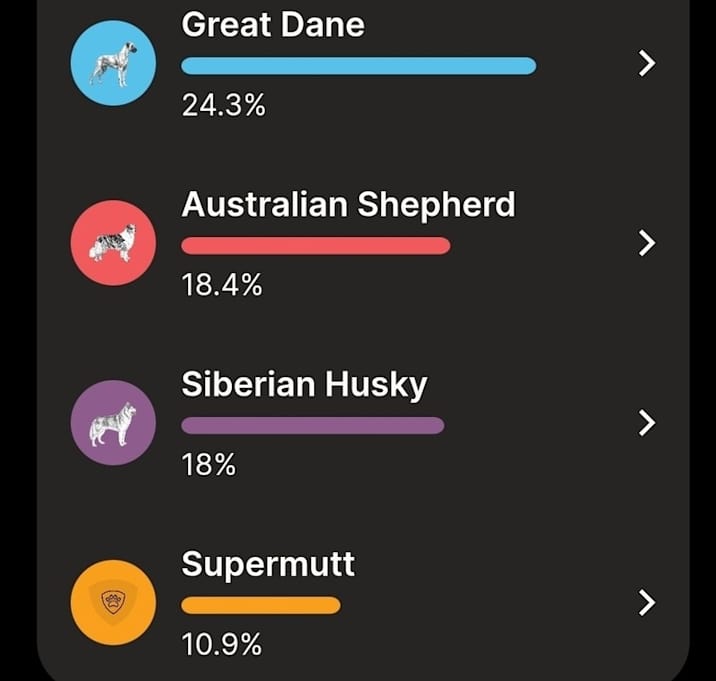Open the Siberian Husky heading
The image size is (716, 681).
304,385
